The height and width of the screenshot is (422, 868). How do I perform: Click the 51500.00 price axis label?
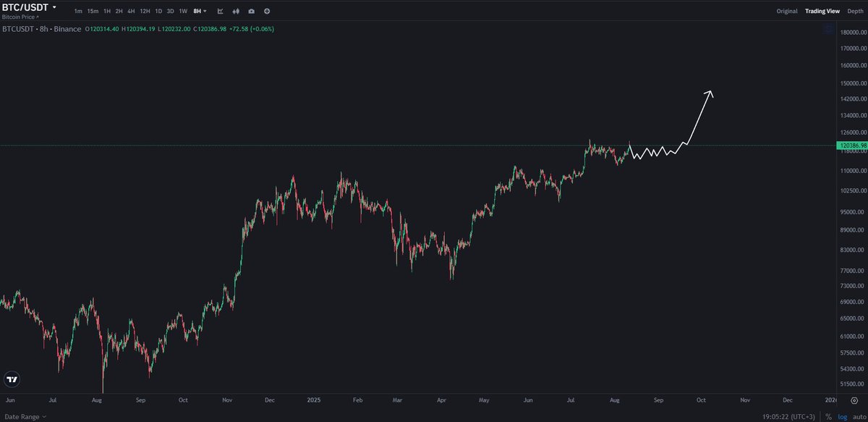853,385
